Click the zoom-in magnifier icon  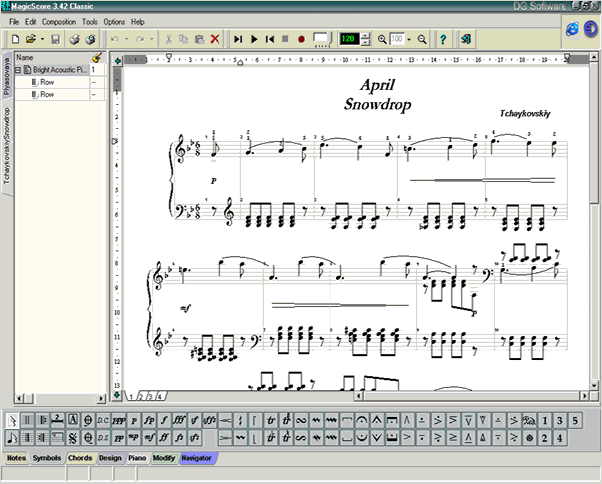(382, 39)
